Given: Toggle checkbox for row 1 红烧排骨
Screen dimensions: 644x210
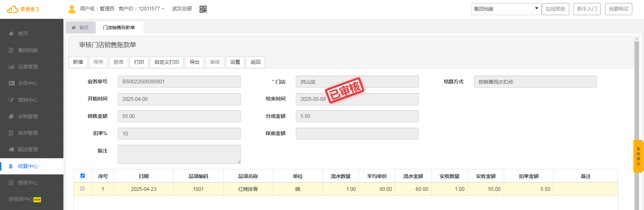Looking at the screenshot, I should [83, 189].
